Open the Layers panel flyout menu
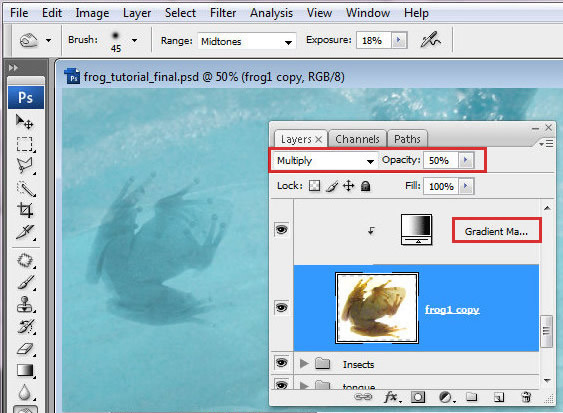 pyautogui.click(x=546, y=144)
